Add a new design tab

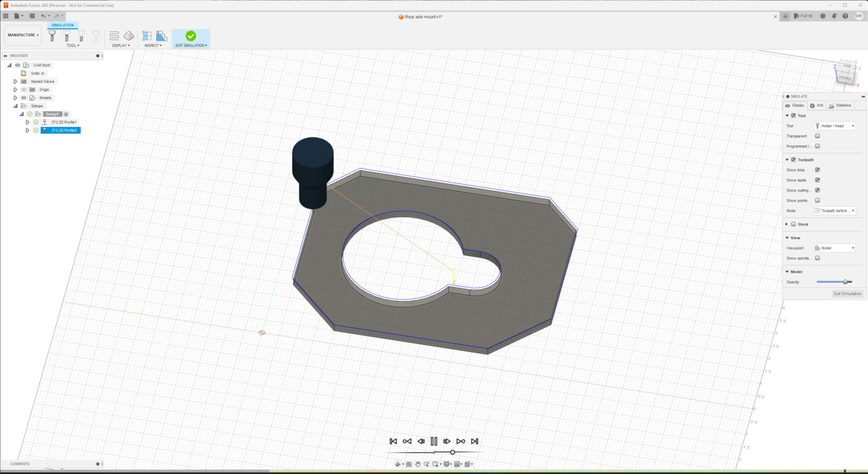(x=785, y=16)
